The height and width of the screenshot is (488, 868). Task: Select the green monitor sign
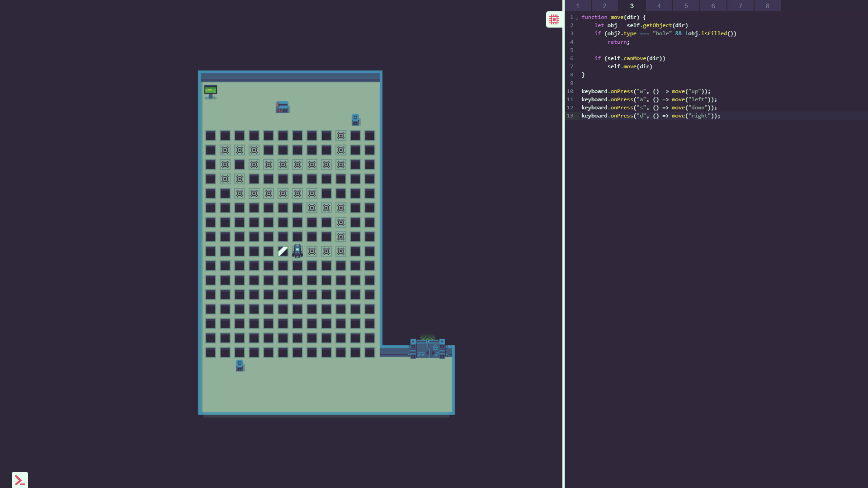[x=211, y=91]
